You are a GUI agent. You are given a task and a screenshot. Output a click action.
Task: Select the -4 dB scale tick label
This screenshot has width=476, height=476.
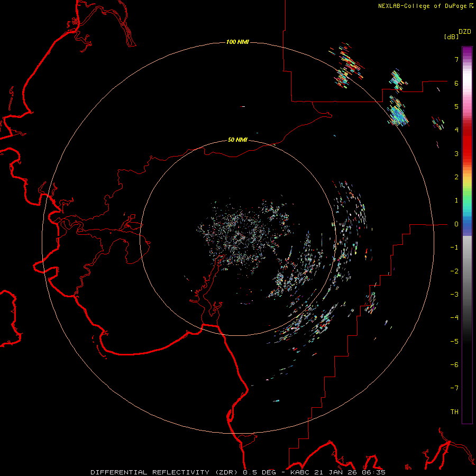coord(454,318)
